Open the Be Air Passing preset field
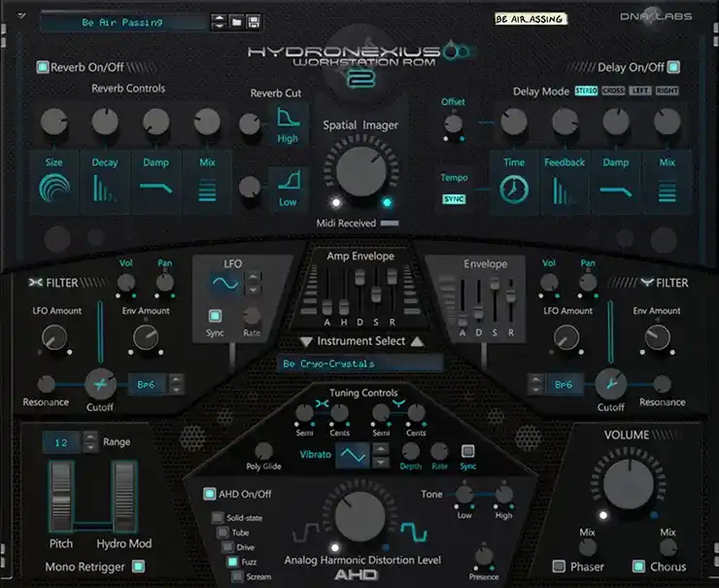This screenshot has width=719, height=588. 123,22
